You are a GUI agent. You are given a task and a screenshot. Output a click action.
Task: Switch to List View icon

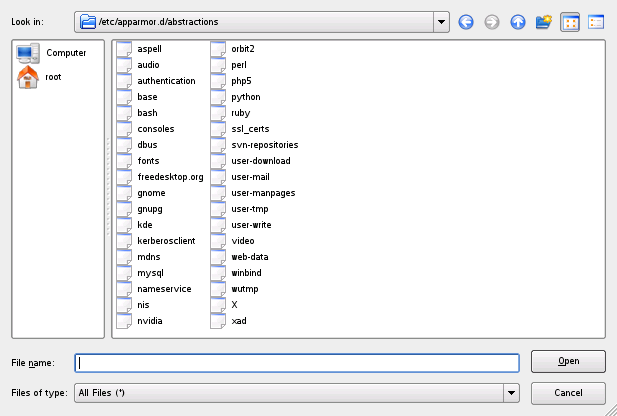(x=570, y=22)
